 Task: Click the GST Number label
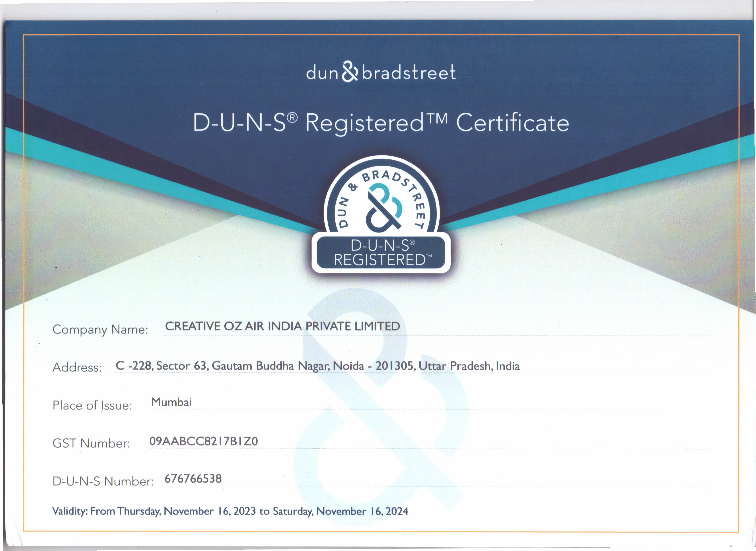91,443
